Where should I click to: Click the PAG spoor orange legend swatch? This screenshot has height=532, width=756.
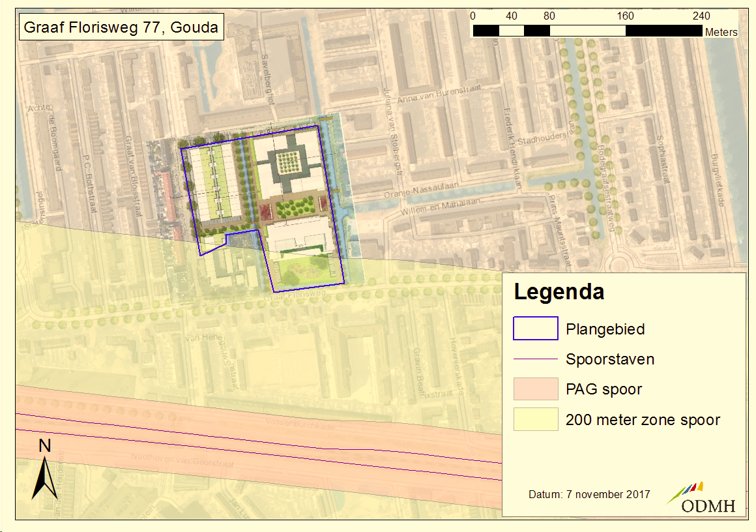coord(535,389)
